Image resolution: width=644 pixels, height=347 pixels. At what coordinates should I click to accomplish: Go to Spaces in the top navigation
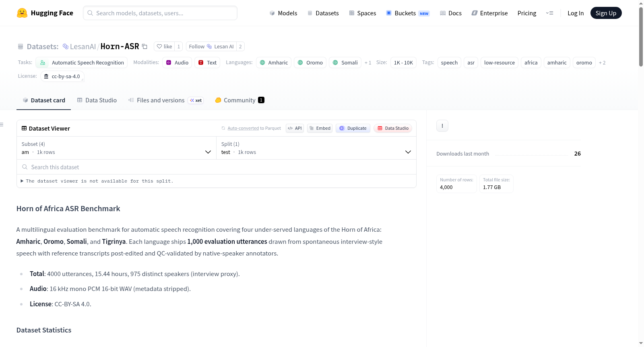coord(362,13)
